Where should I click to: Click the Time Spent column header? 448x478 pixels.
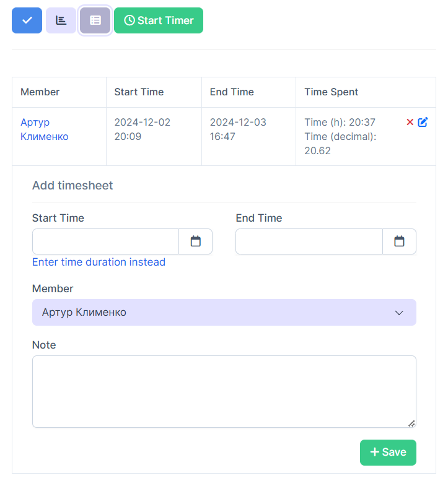(x=331, y=92)
